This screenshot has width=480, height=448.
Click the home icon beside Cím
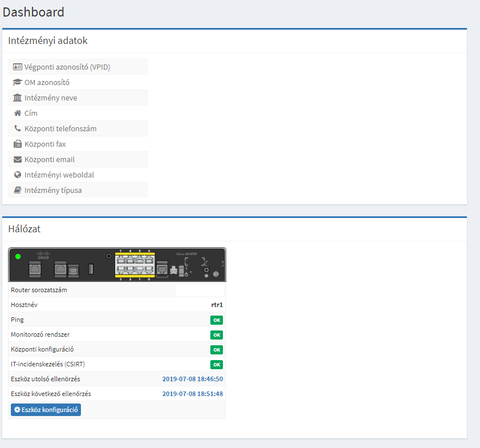coord(18,113)
